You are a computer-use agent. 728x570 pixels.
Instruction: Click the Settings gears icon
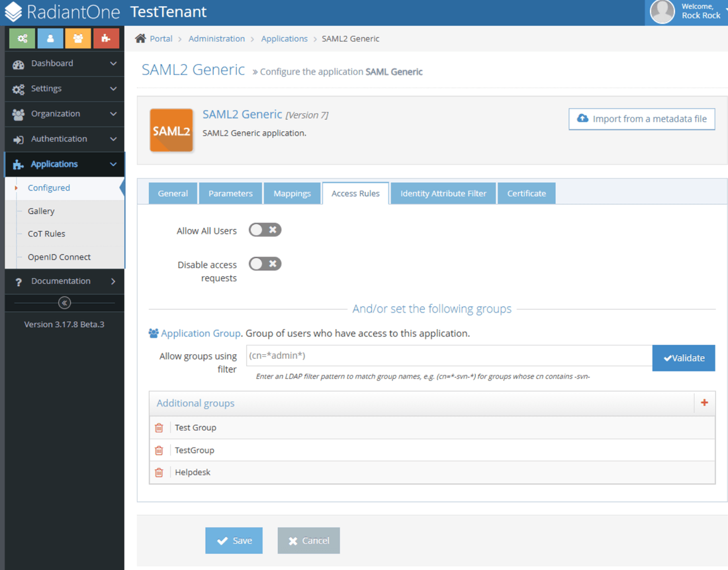pyautogui.click(x=19, y=89)
